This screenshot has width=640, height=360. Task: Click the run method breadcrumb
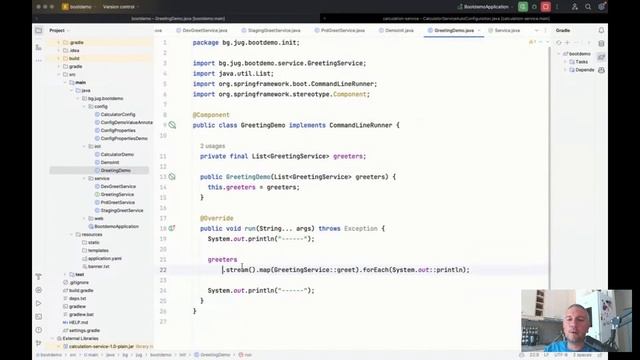(x=245, y=355)
